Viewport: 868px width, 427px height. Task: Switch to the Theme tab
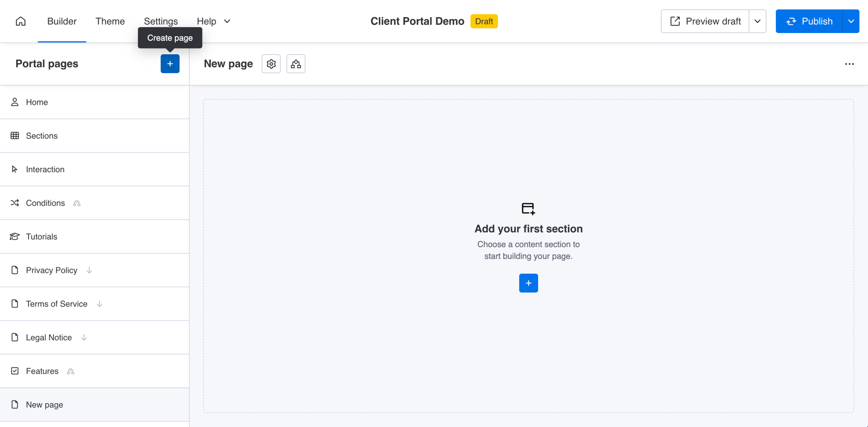pos(110,21)
